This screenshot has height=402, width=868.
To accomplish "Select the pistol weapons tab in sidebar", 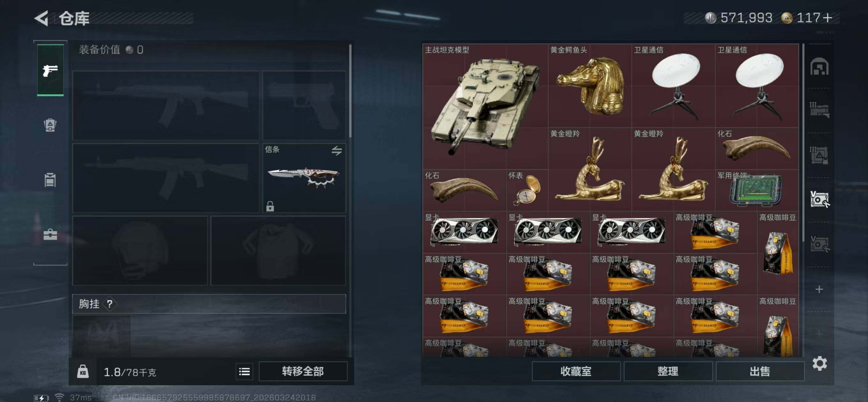I will tap(50, 70).
